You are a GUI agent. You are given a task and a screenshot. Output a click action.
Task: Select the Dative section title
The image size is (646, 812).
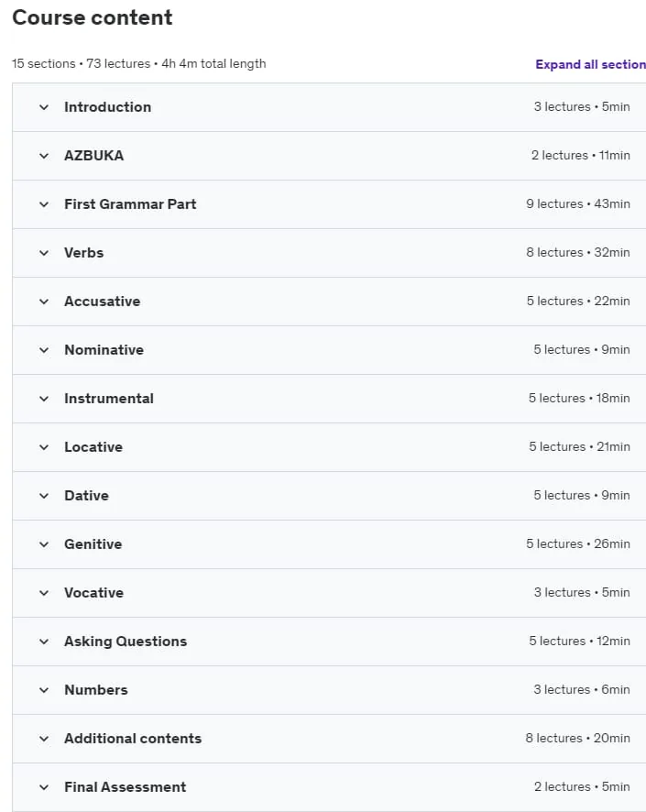86,496
